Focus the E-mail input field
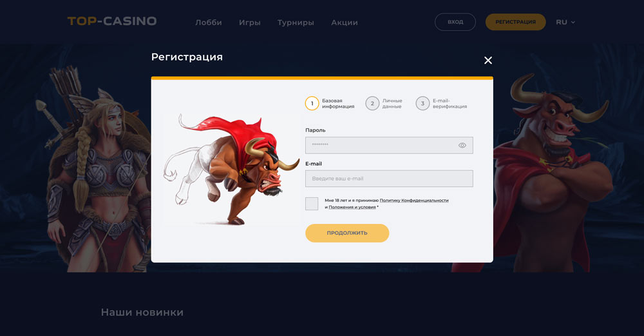Viewport: 644px width, 336px height. pyautogui.click(x=389, y=179)
